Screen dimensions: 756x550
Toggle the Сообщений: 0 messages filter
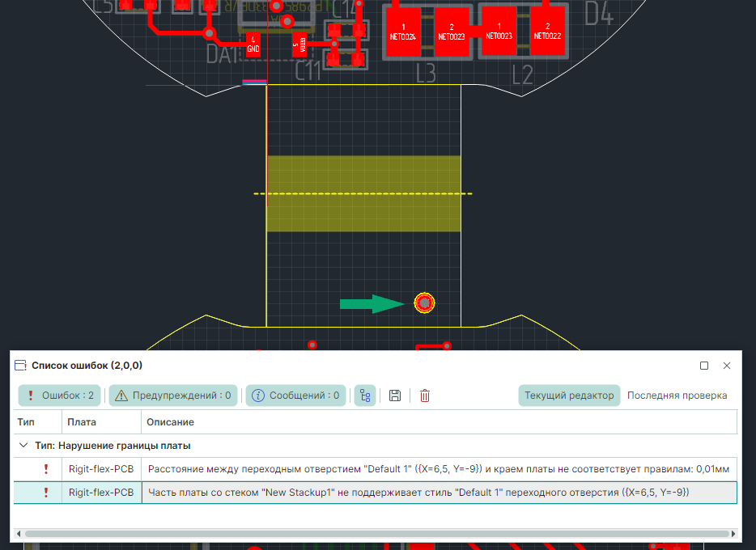[295, 396]
